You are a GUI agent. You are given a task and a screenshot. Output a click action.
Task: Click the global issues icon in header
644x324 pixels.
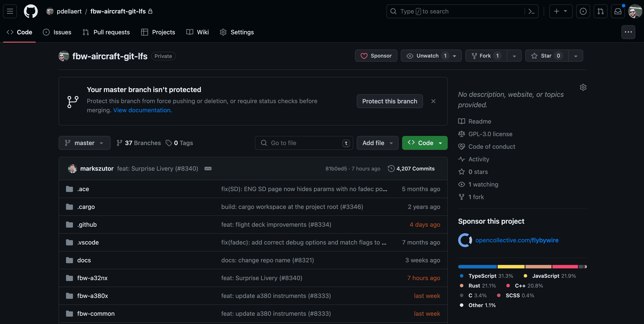[583, 11]
